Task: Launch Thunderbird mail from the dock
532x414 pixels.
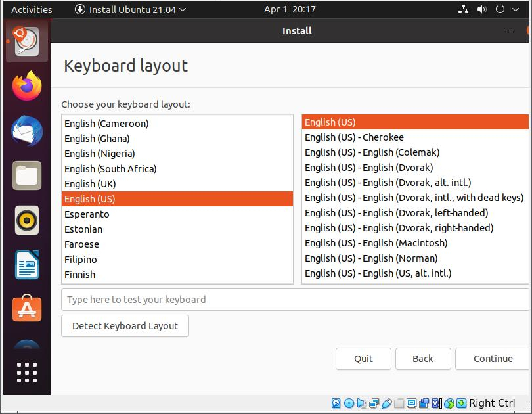Action: pyautogui.click(x=27, y=131)
